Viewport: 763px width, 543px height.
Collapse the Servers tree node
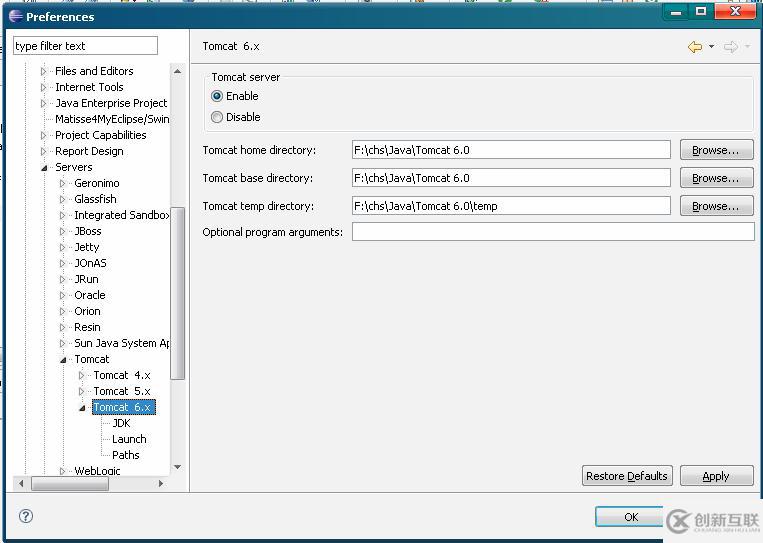[44, 168]
